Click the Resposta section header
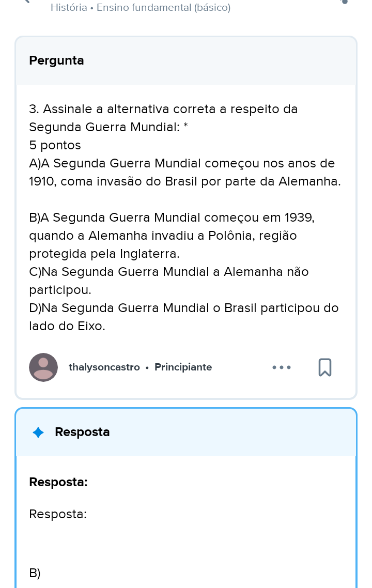The height and width of the screenshot is (588, 372). coord(82,432)
